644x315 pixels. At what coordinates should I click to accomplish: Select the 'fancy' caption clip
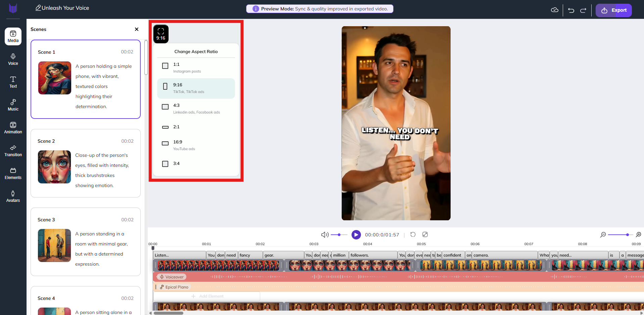(x=250, y=255)
